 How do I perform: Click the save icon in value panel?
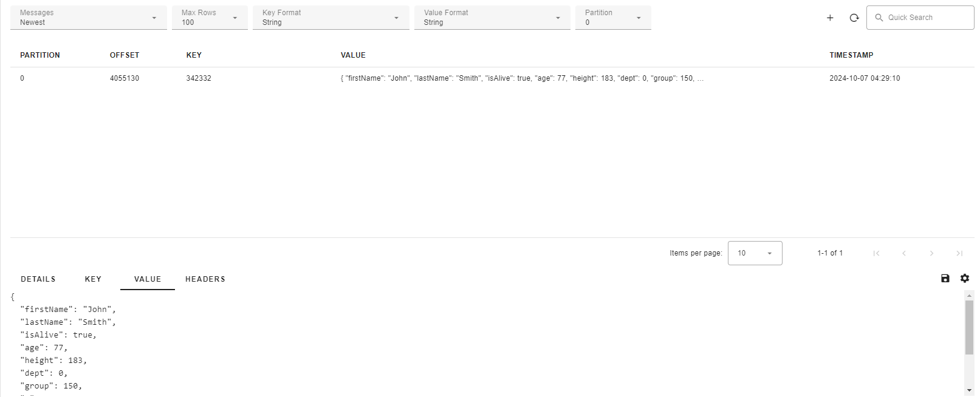945,278
